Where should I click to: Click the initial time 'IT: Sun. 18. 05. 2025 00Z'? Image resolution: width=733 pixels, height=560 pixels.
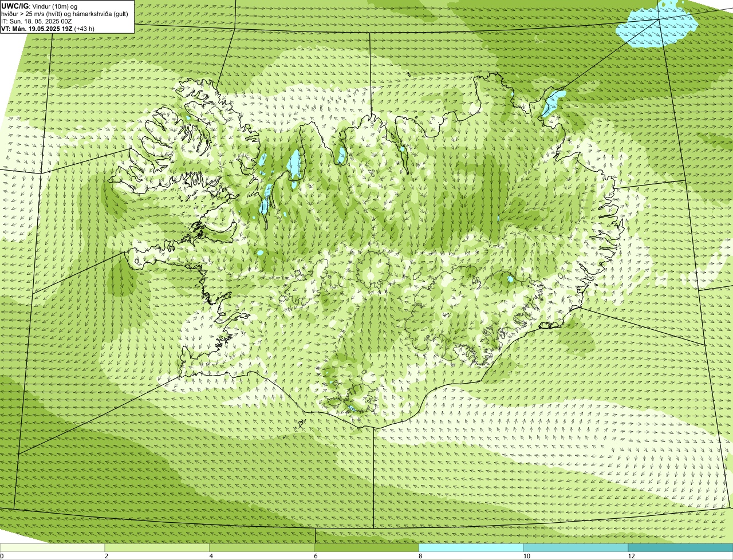pyautogui.click(x=36, y=21)
